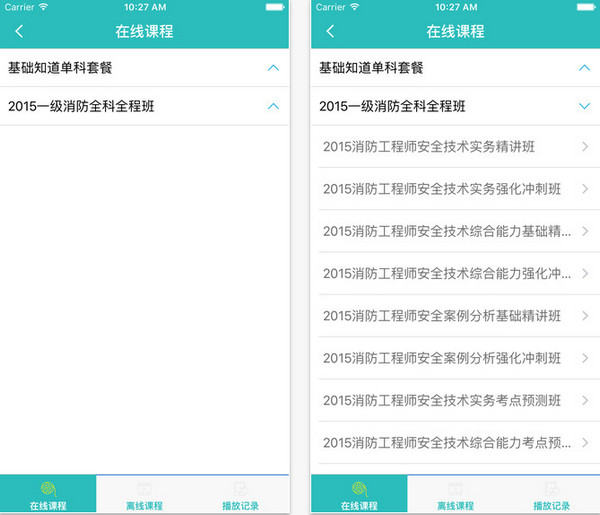
Task: Switch to 离线课程 tab on right screen
Action: pyautogui.click(x=455, y=494)
